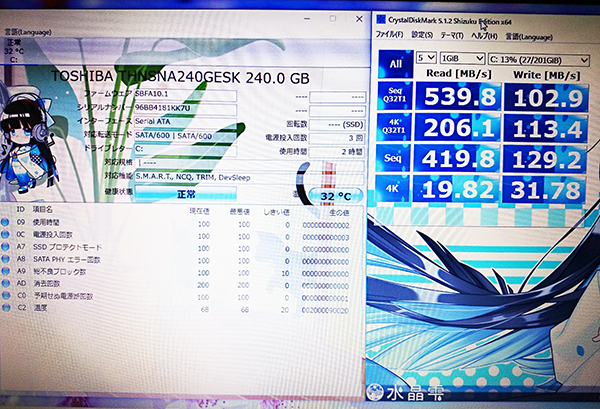
Task: Click the drive letter field C:
Action: coord(185,149)
